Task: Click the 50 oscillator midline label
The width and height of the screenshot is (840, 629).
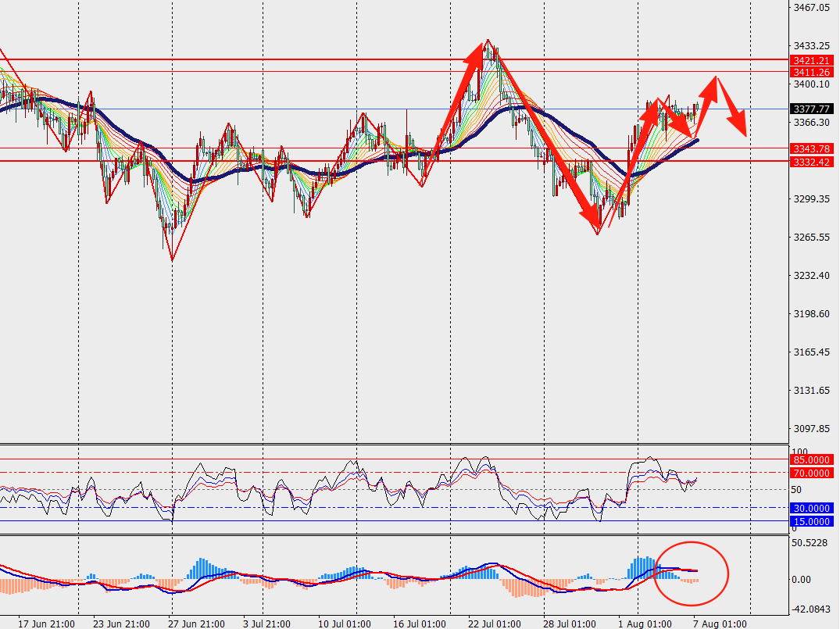Action: (x=796, y=490)
